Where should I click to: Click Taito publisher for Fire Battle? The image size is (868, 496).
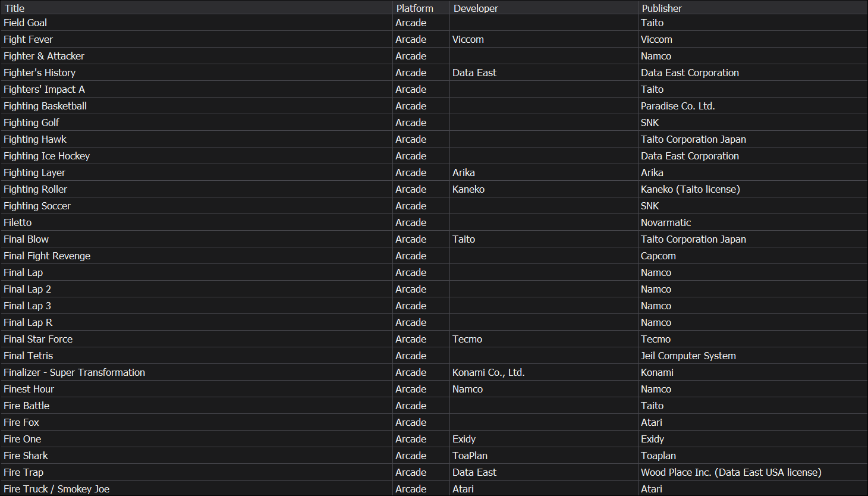(652, 406)
